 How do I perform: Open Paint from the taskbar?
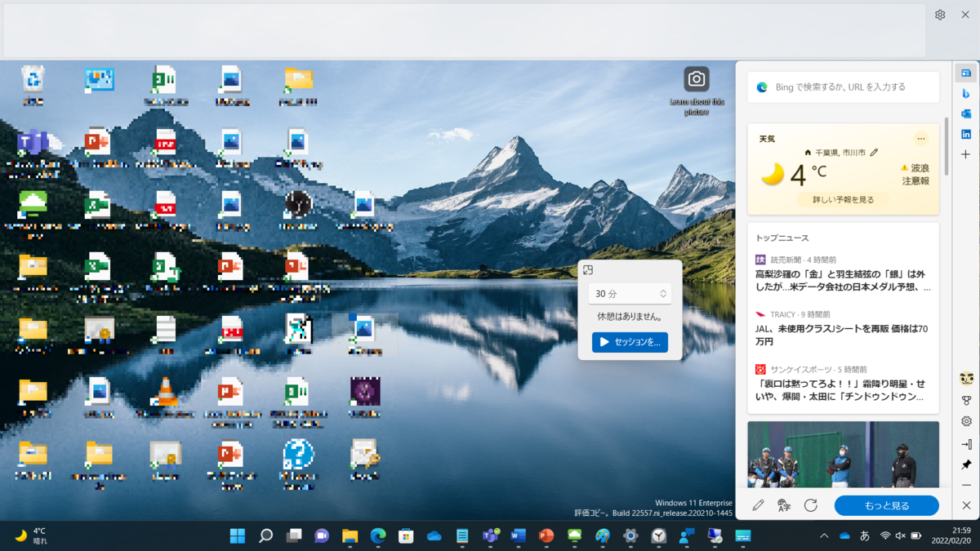point(603,535)
